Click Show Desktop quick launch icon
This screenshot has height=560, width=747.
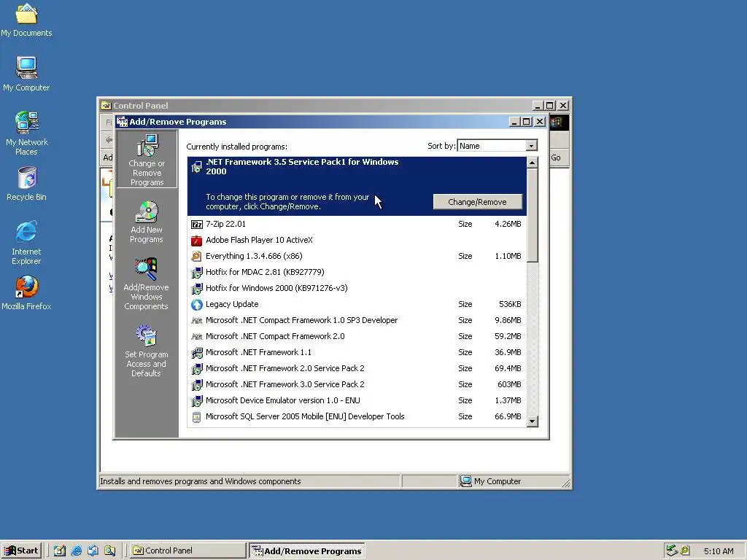point(60,551)
